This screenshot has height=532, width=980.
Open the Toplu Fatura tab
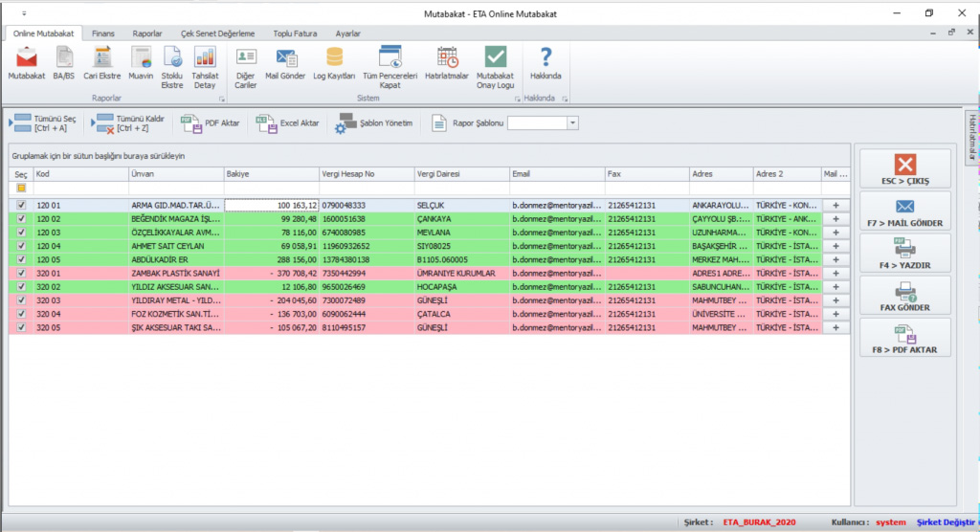point(295,33)
